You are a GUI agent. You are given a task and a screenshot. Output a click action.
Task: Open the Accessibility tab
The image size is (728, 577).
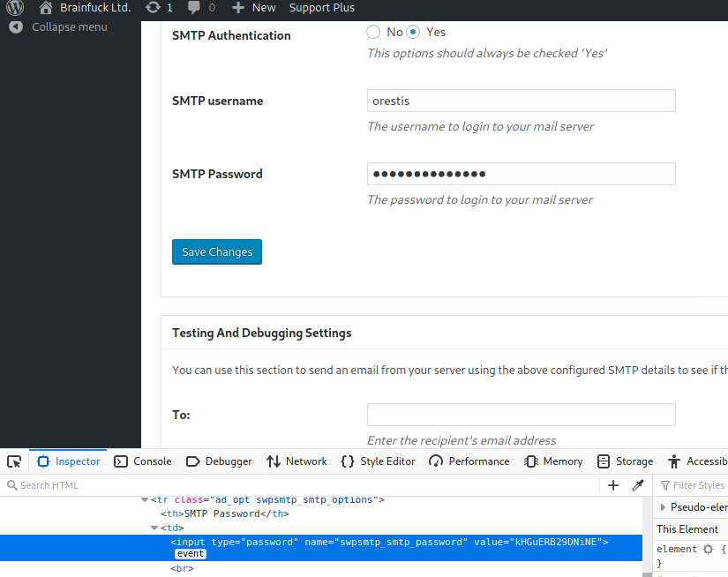(x=697, y=461)
